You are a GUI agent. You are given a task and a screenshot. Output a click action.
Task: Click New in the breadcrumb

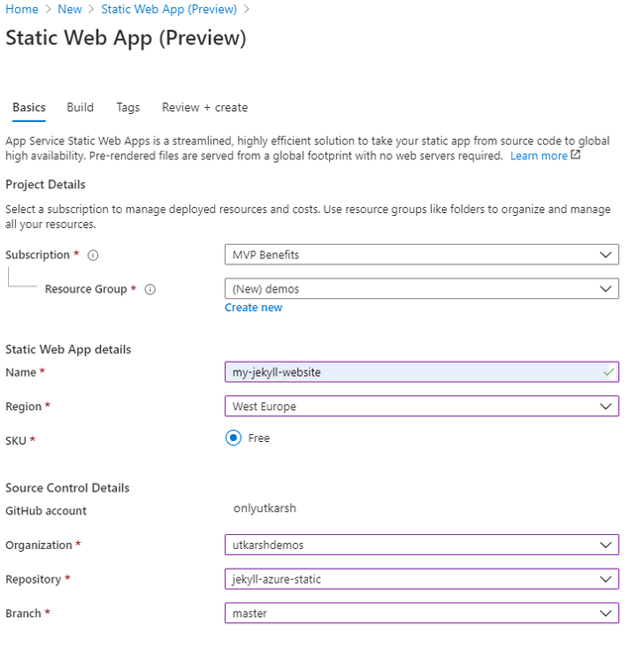pos(69,9)
